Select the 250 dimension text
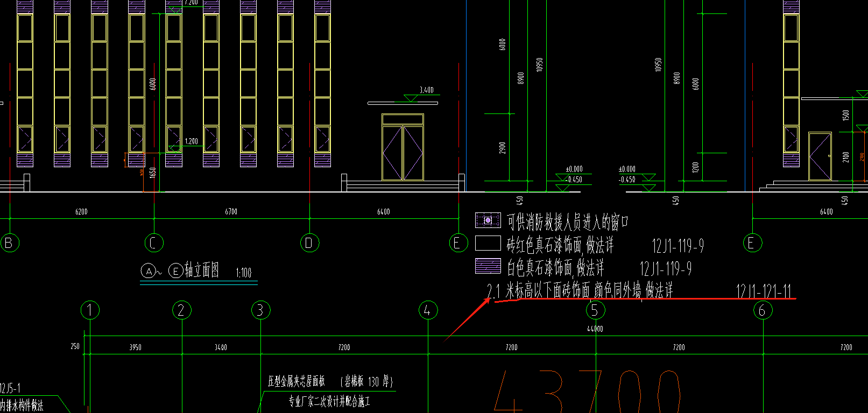The height and width of the screenshot is (413, 868). pos(75,346)
